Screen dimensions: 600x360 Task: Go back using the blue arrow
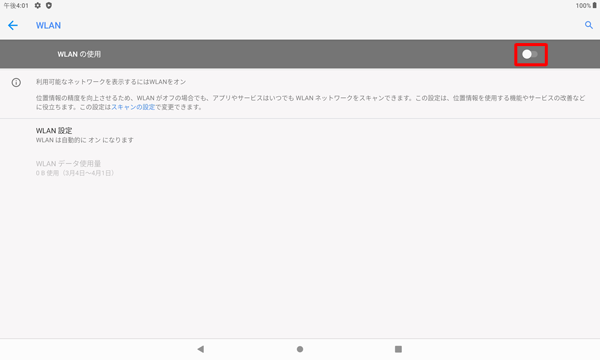13,26
